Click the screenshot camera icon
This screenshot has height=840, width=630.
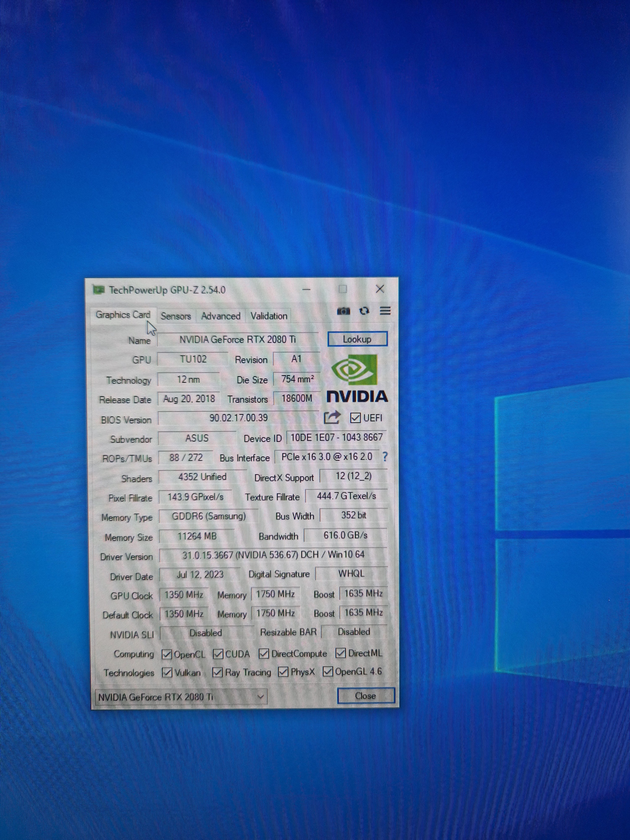coord(343,311)
